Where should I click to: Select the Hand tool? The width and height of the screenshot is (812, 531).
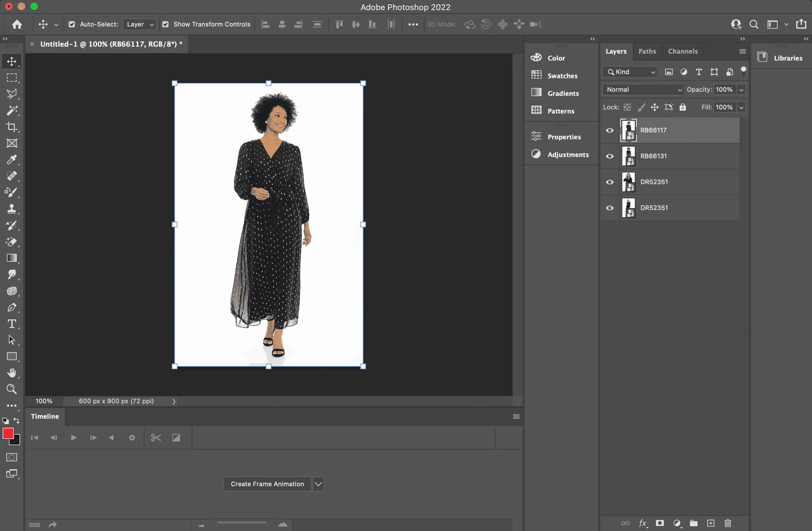(11, 373)
